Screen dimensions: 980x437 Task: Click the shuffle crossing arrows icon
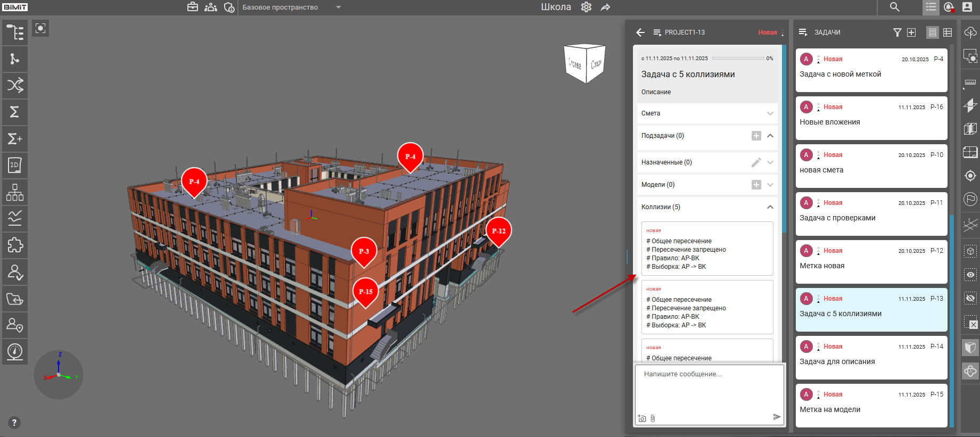[x=15, y=85]
